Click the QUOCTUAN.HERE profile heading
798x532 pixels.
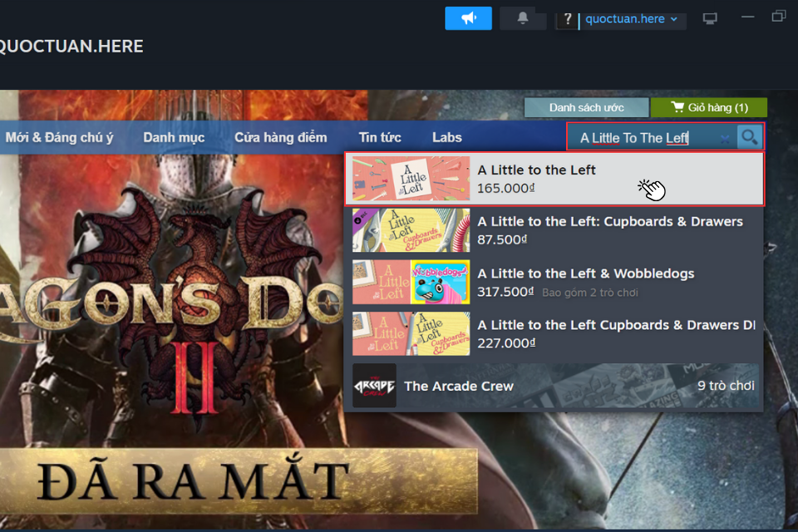click(71, 47)
